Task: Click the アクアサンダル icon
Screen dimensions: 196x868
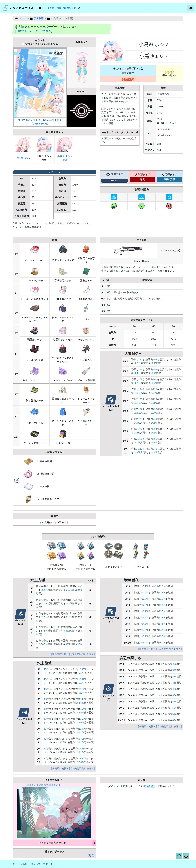Action: tap(34, 411)
